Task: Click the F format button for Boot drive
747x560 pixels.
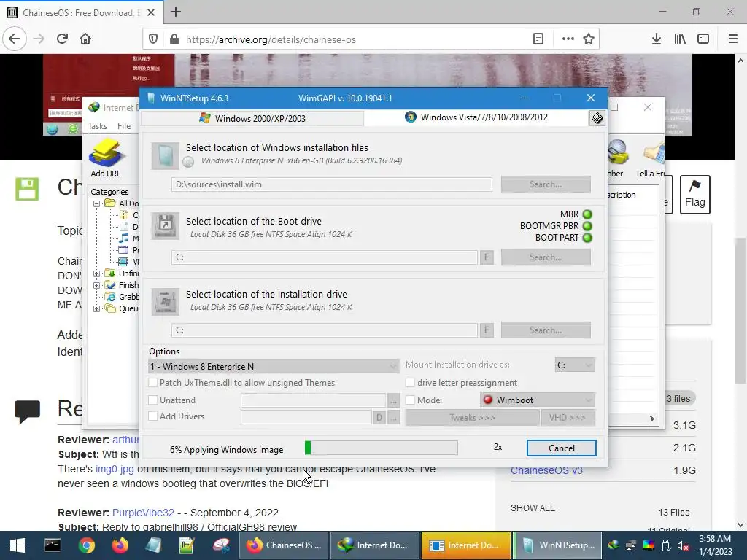Action: [x=487, y=257]
